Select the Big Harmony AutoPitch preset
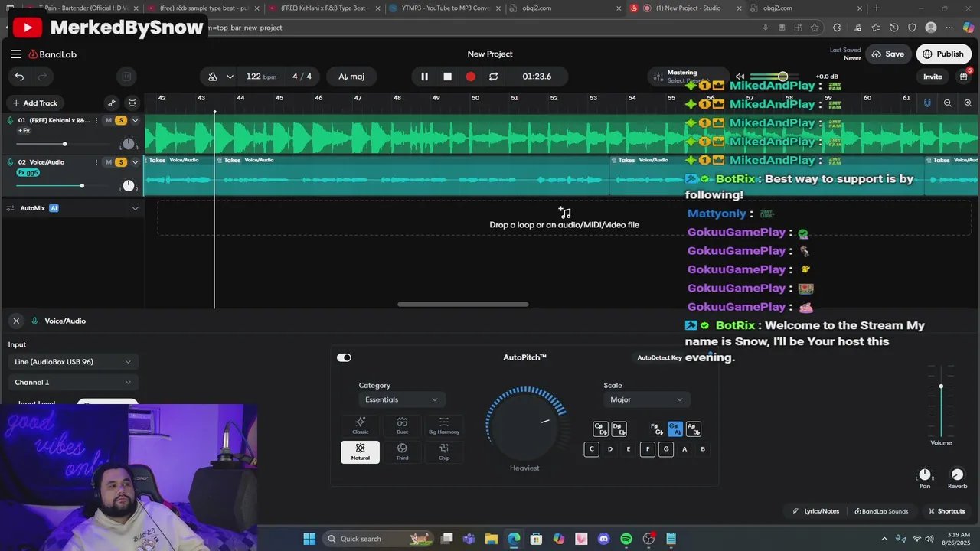 (x=444, y=425)
